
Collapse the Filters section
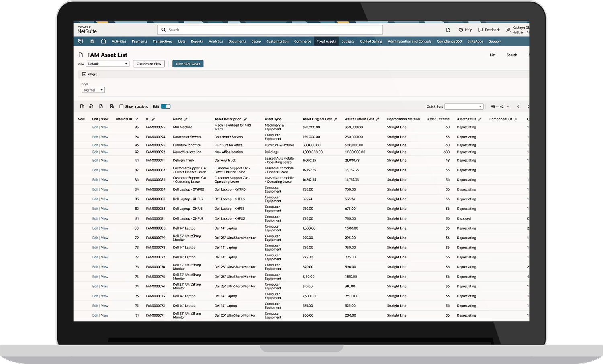click(x=84, y=74)
